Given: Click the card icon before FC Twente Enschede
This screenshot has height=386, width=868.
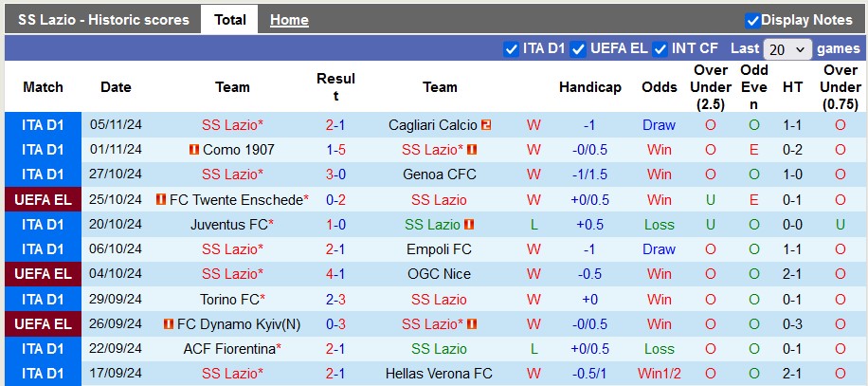Looking at the screenshot, I should [x=161, y=200].
